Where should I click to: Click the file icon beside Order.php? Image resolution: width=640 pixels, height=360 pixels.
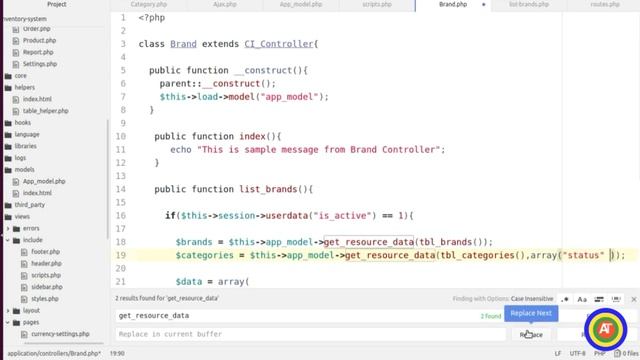16,29
